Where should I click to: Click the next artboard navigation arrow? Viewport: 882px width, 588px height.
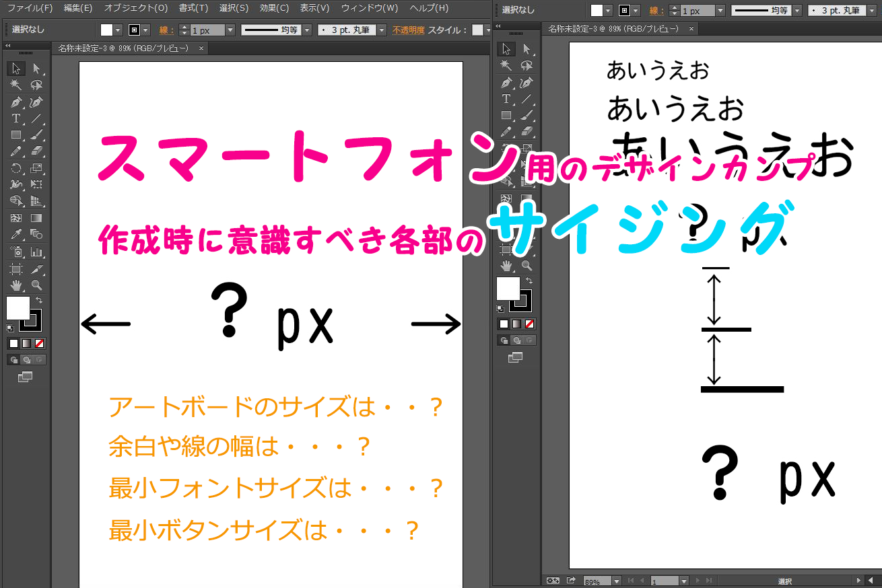(x=698, y=581)
